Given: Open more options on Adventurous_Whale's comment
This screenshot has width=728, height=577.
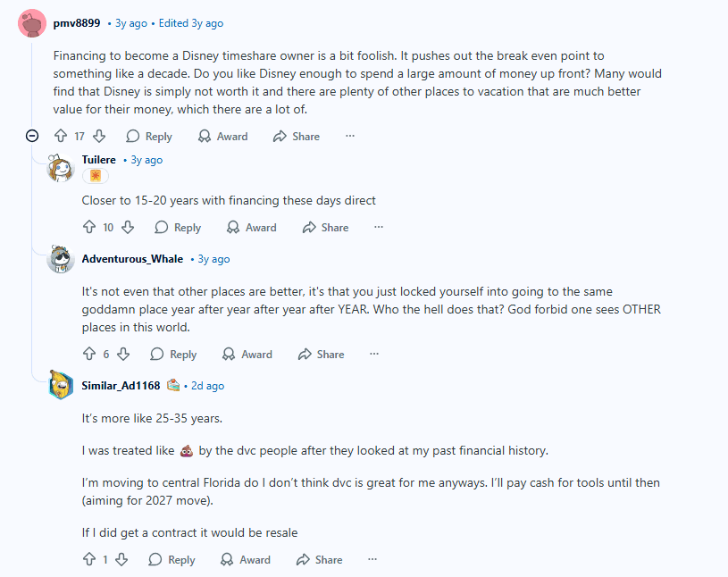Looking at the screenshot, I should tap(374, 355).
